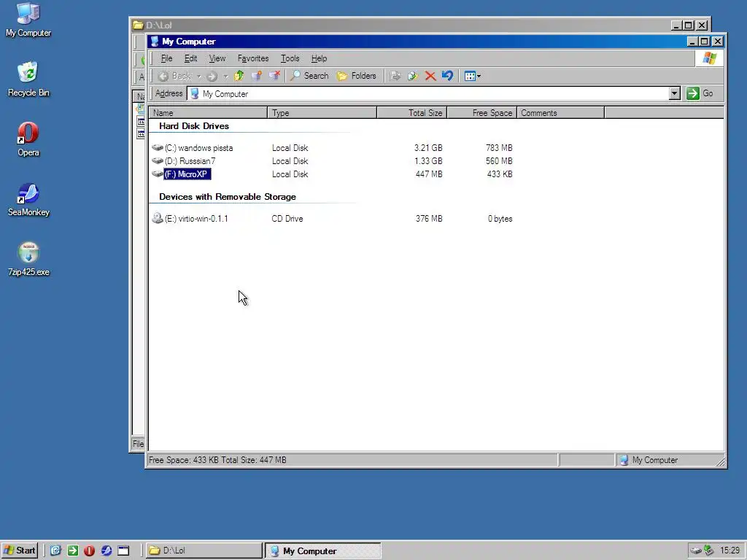Sort by the Comments column header

click(x=561, y=113)
